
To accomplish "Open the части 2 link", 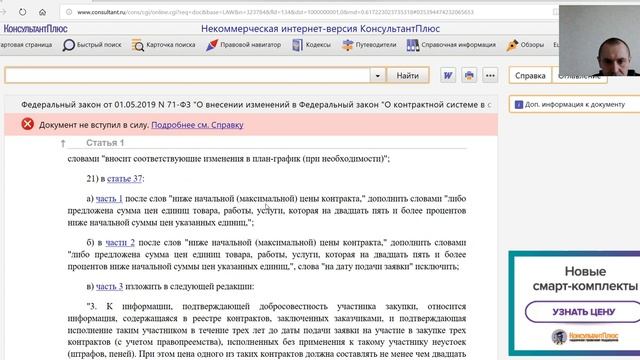I will [120, 243].
